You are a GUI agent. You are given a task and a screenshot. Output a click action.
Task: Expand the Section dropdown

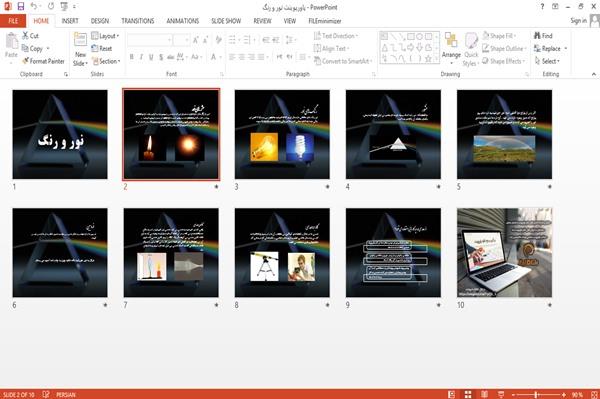point(106,61)
